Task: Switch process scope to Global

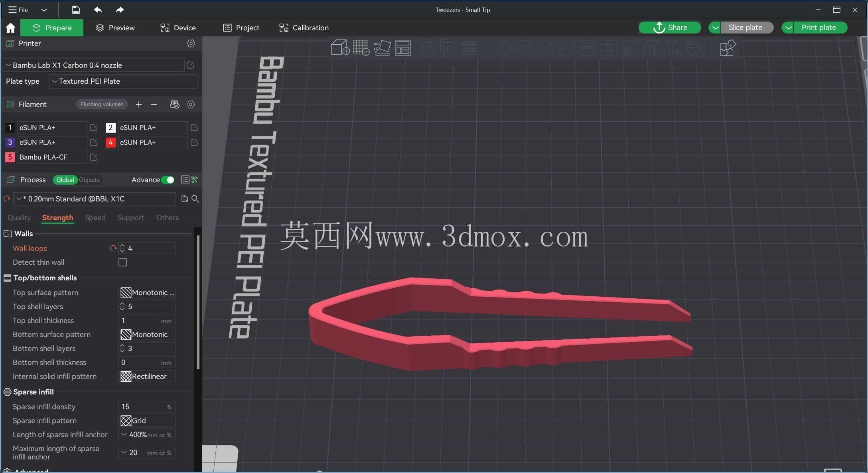Action: pyautogui.click(x=65, y=180)
